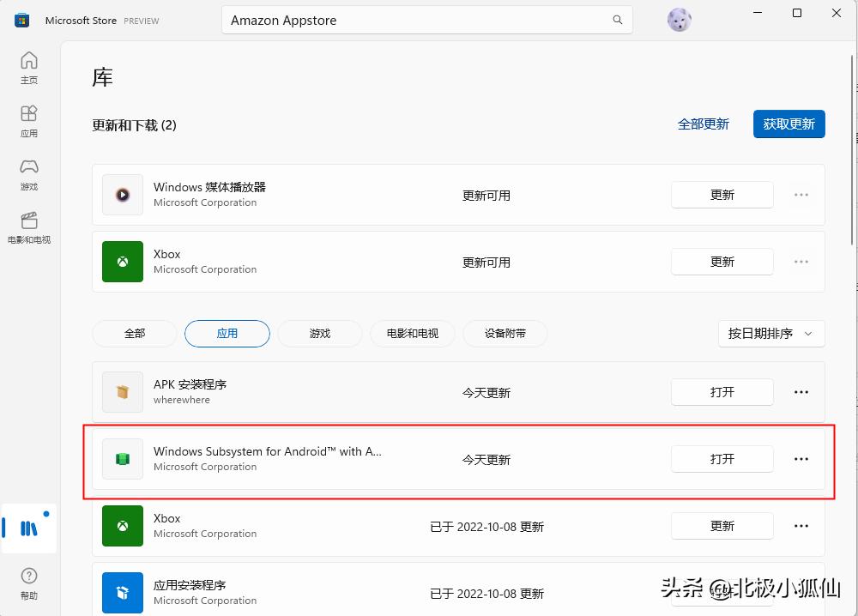
Task: Select the 设备附带 filter tab
Action: coord(505,334)
